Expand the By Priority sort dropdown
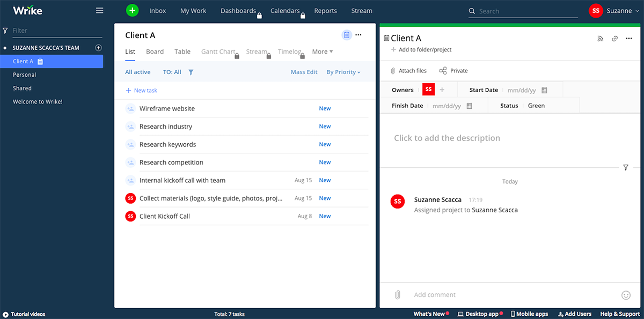The height and width of the screenshot is (319, 644). [343, 72]
